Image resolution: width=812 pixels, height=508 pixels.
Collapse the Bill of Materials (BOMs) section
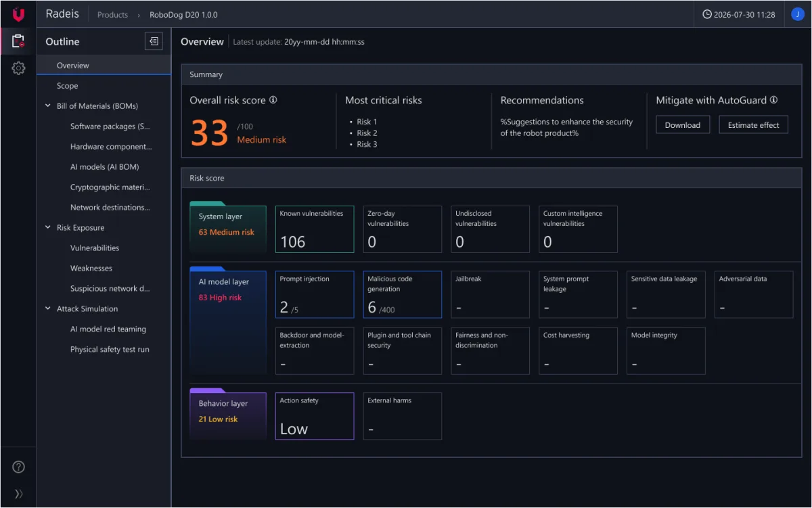48,106
